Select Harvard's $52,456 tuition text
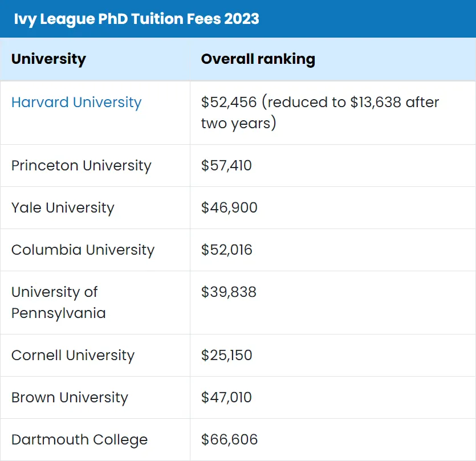 click(x=229, y=103)
